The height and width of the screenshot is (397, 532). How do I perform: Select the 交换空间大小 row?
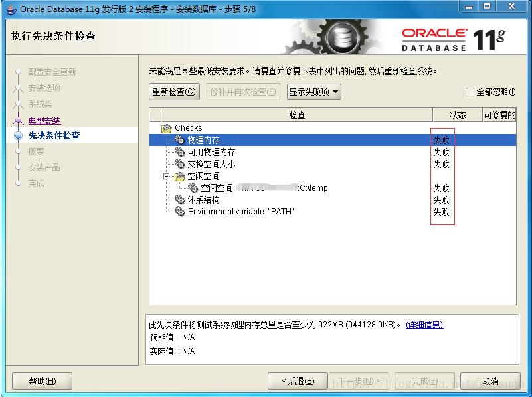(x=333, y=164)
